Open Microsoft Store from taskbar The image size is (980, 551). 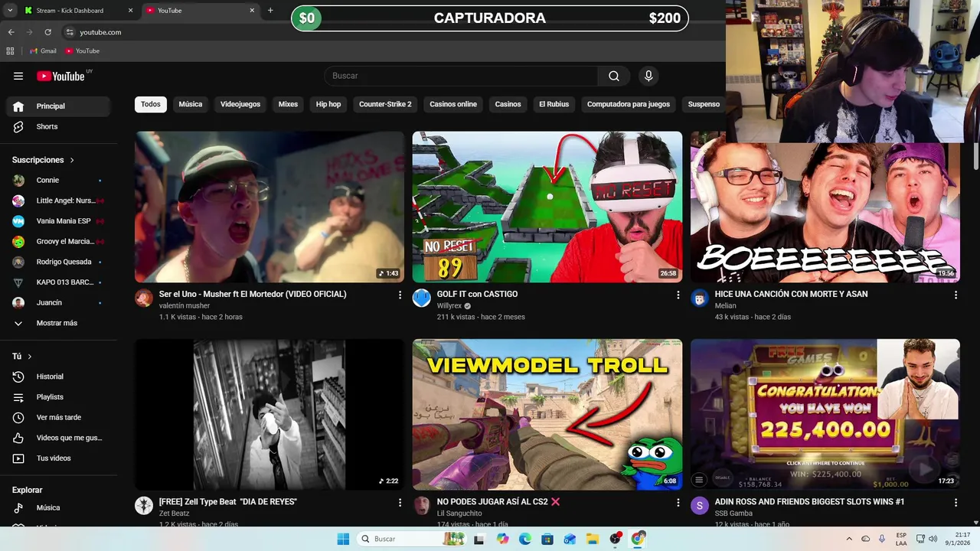click(547, 539)
